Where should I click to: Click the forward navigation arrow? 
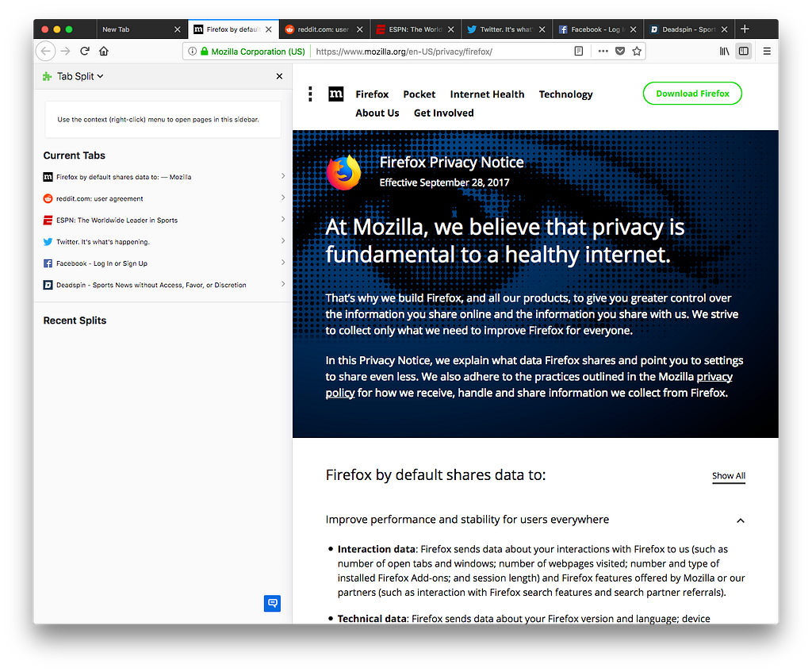tap(65, 52)
